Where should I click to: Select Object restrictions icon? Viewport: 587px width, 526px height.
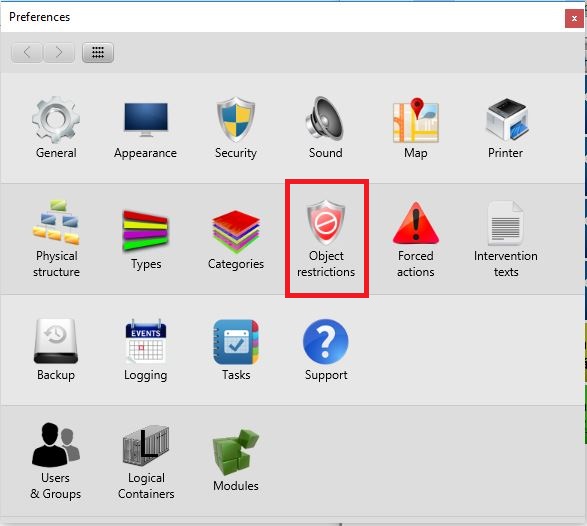click(x=326, y=222)
